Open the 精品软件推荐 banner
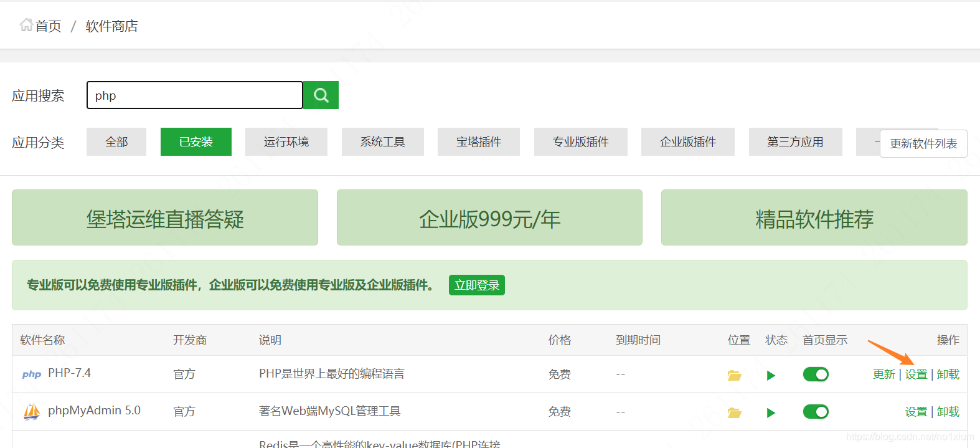Viewport: 980px width, 448px height. (x=814, y=217)
